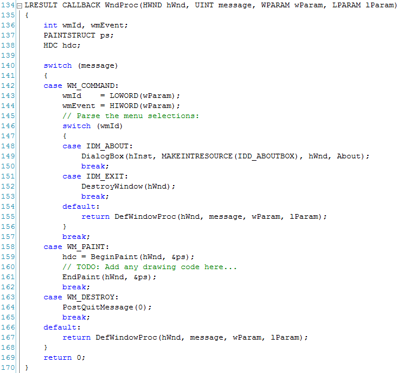Click the 'Parse the menu selections' comment
Screen dimensions: 400x373
click(x=130, y=116)
